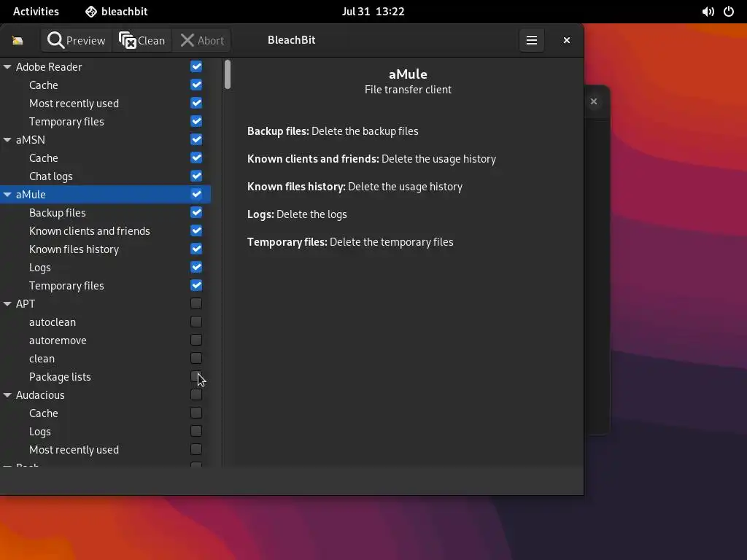Select the Known files history row
747x560 pixels.
(x=105, y=249)
